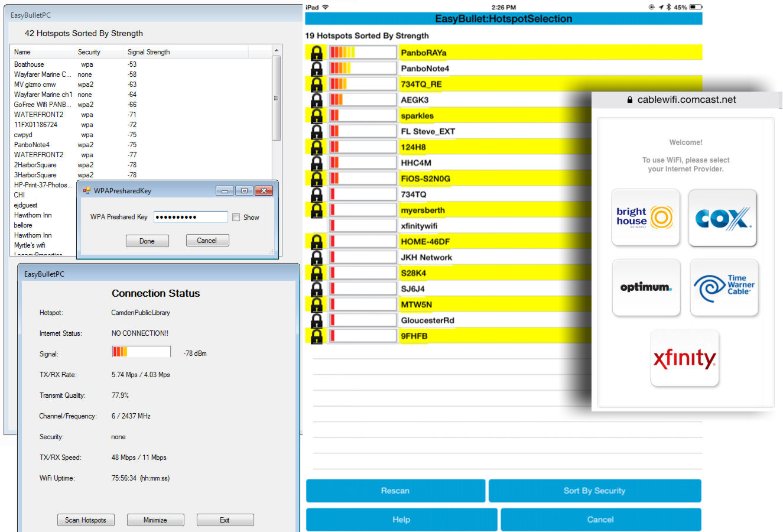Click the lock icon beside sparkles
783x532 pixels.
click(317, 116)
